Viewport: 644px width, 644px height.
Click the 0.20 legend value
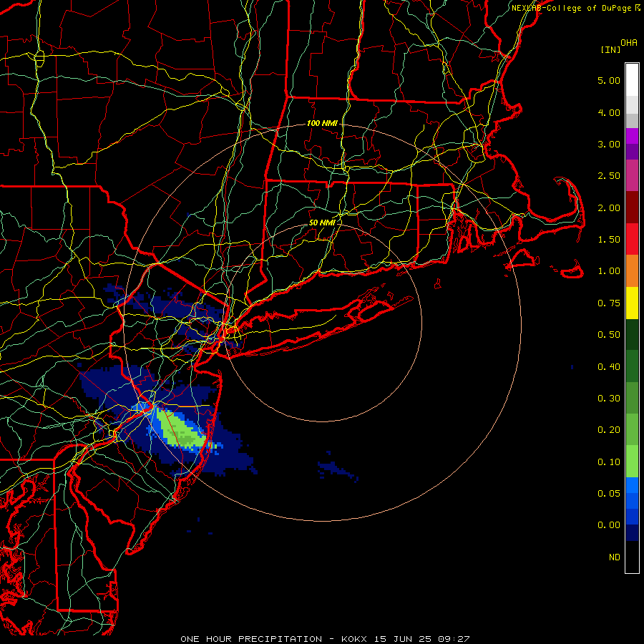[x=609, y=430]
